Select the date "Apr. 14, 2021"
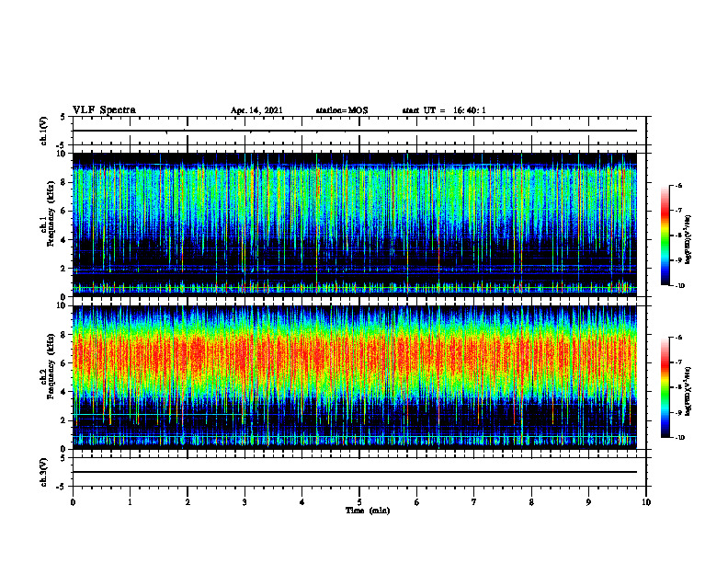 (x=256, y=110)
